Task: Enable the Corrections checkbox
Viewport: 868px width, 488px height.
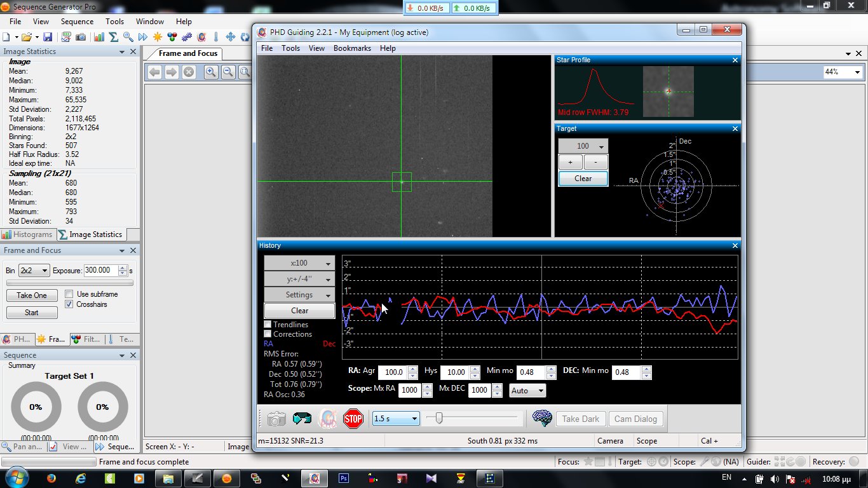Action: point(268,334)
